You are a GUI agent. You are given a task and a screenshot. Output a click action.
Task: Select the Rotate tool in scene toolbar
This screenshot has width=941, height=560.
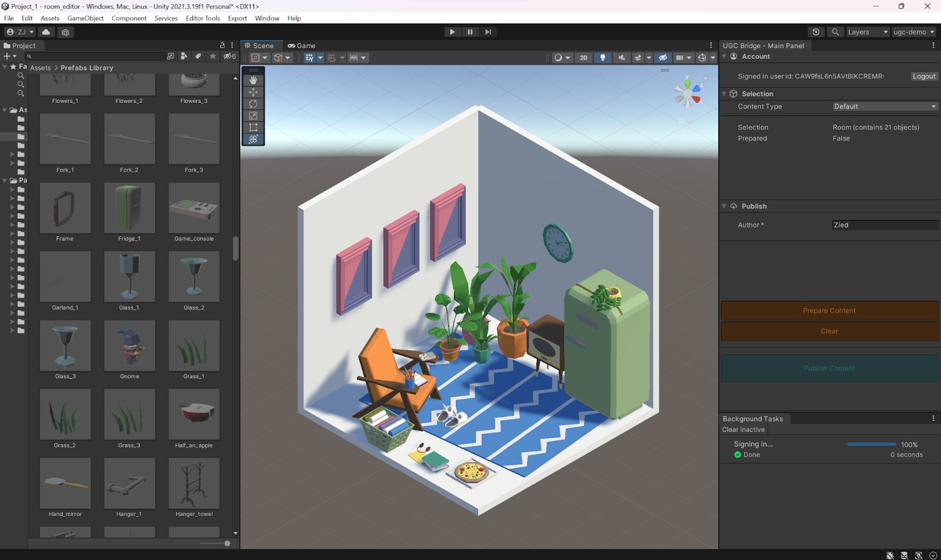[253, 104]
